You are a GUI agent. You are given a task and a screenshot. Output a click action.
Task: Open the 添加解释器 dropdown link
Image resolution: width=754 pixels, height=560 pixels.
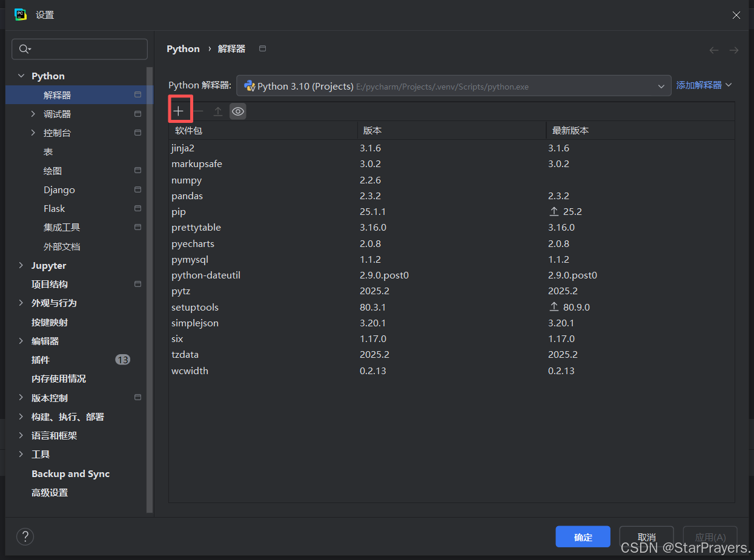704,85
